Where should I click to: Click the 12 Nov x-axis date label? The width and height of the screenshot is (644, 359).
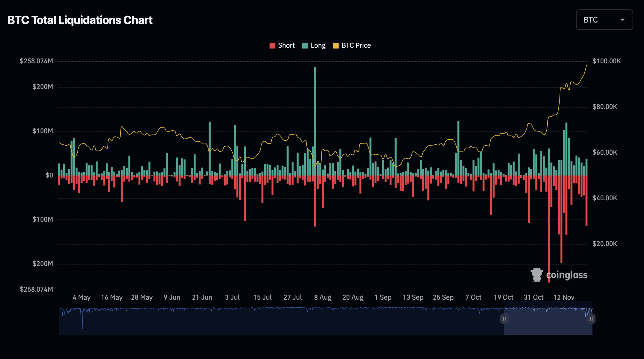[563, 297]
